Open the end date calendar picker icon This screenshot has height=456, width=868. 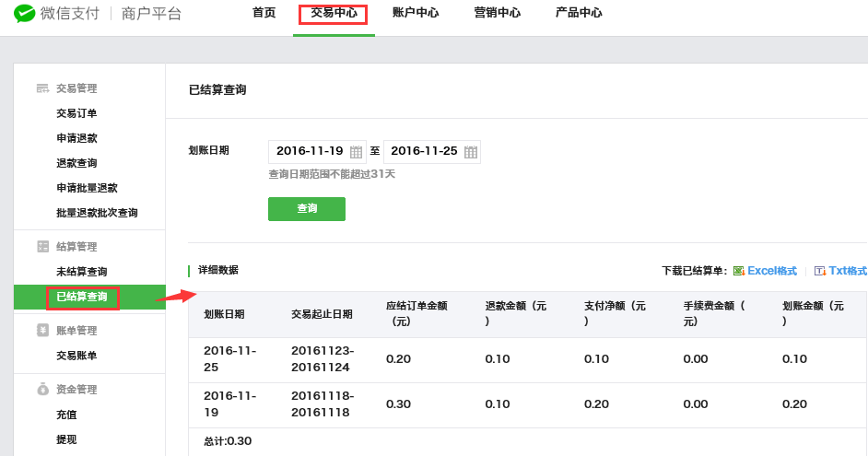pyautogui.click(x=471, y=152)
